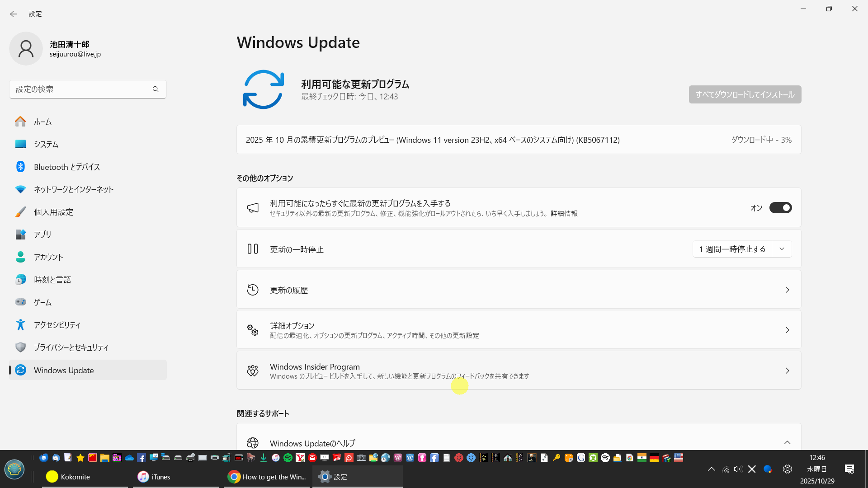Click the blue sync arrows update icon
Viewport: 868px width, 488px height.
[x=264, y=89]
